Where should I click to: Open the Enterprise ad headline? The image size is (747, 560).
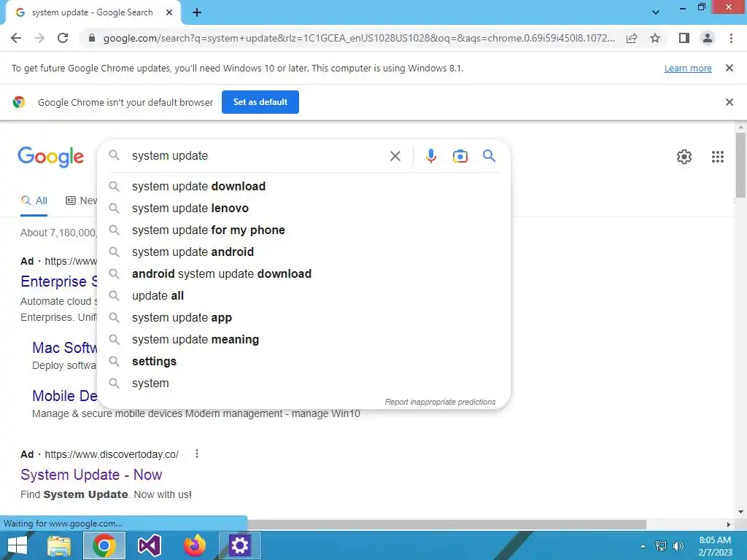click(59, 281)
